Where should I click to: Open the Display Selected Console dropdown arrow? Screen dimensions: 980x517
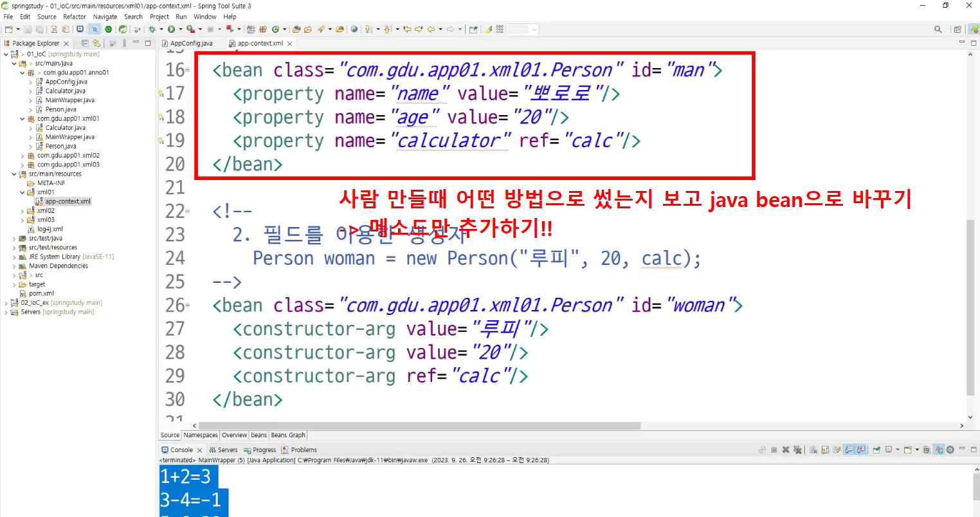click(898, 449)
